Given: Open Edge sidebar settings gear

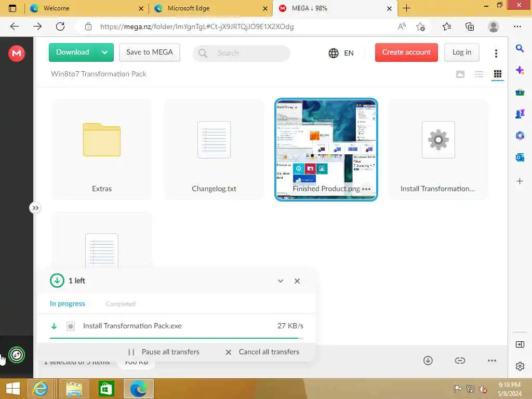Looking at the screenshot, I should (520, 366).
